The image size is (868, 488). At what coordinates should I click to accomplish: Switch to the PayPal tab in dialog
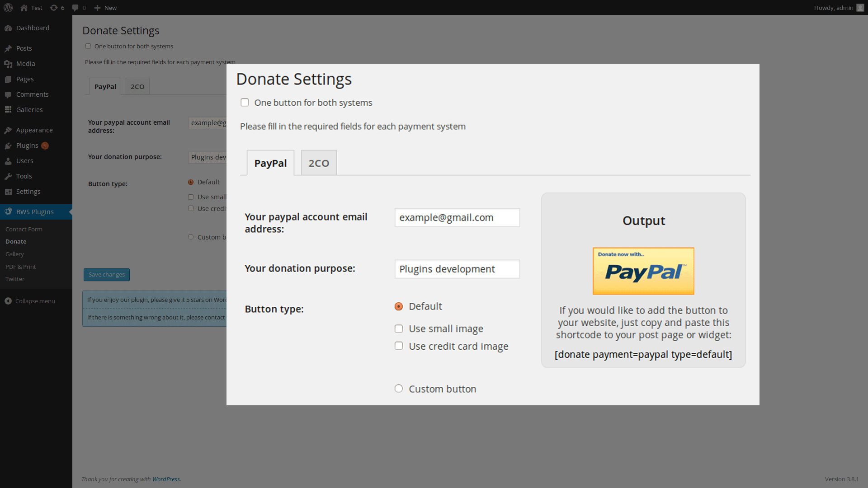tap(270, 163)
